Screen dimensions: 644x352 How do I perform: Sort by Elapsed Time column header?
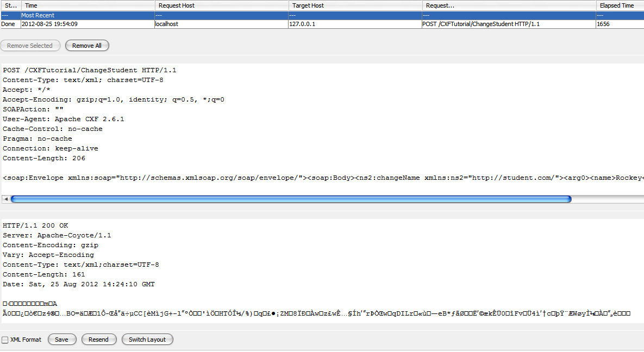[618, 5]
